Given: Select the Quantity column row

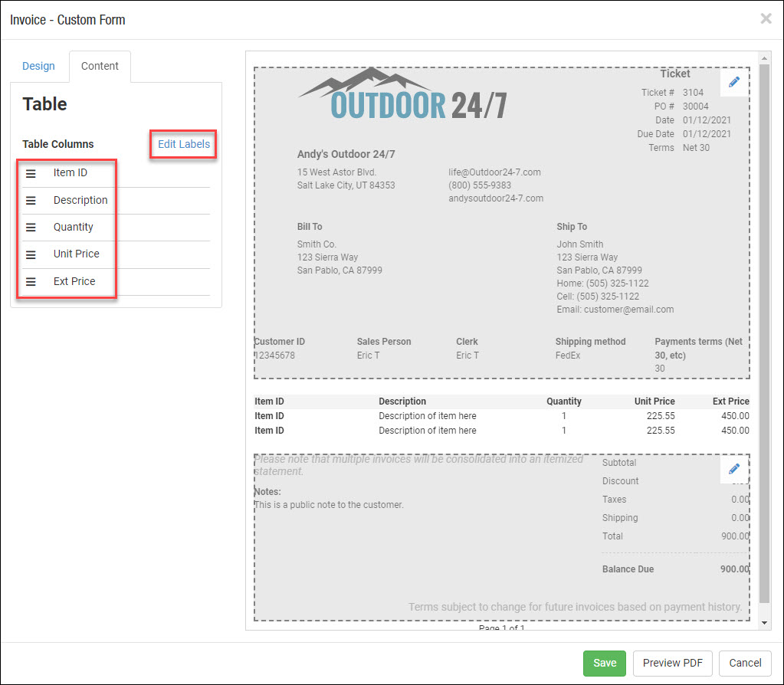Looking at the screenshot, I should click(116, 228).
